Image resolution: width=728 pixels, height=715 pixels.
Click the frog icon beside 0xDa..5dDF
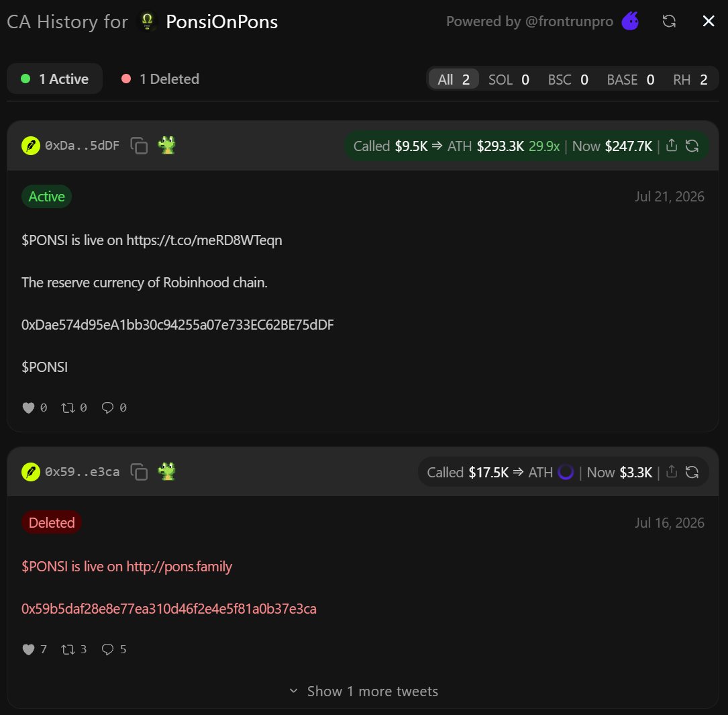166,146
